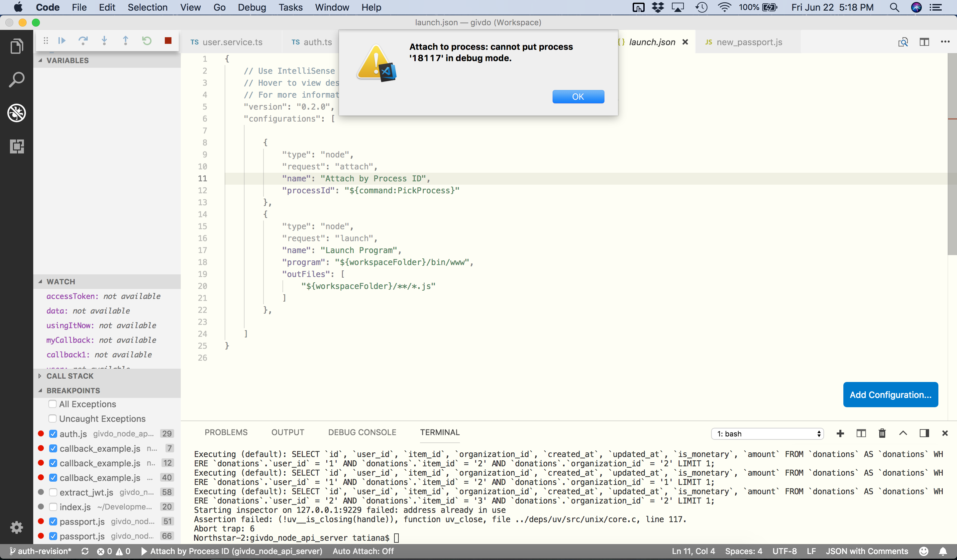
Task: Collapse the Watch section
Action: tap(61, 282)
